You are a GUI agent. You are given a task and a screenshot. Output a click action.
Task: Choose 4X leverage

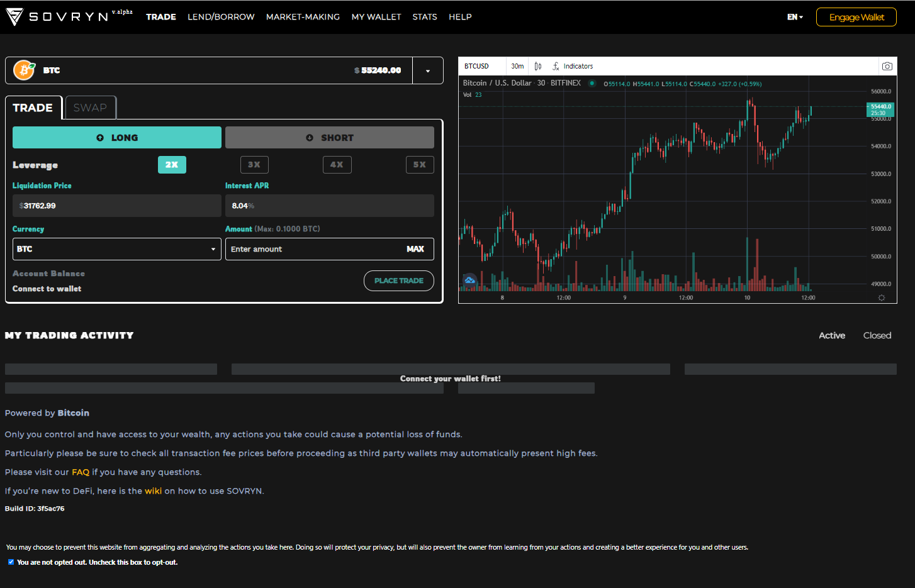pyautogui.click(x=337, y=165)
